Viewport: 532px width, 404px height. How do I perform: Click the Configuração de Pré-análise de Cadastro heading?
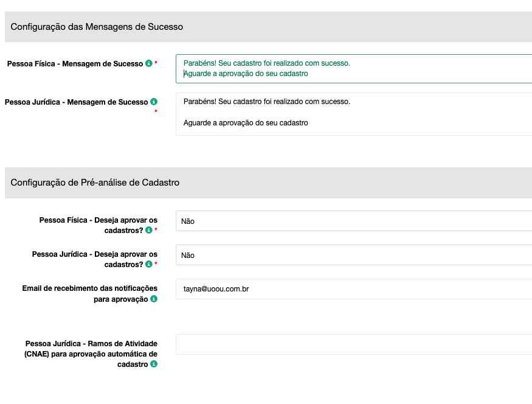[x=95, y=183]
